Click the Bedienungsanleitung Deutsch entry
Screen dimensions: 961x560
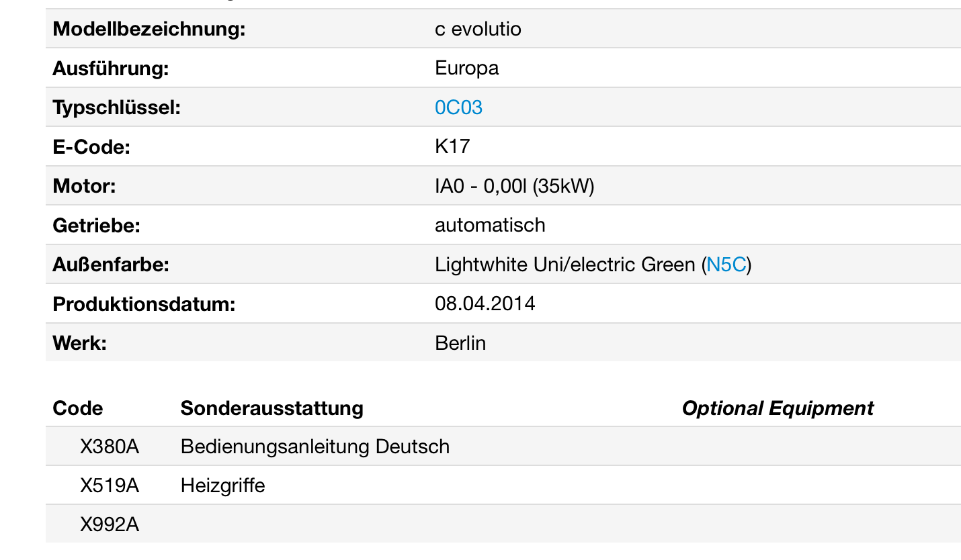(315, 447)
